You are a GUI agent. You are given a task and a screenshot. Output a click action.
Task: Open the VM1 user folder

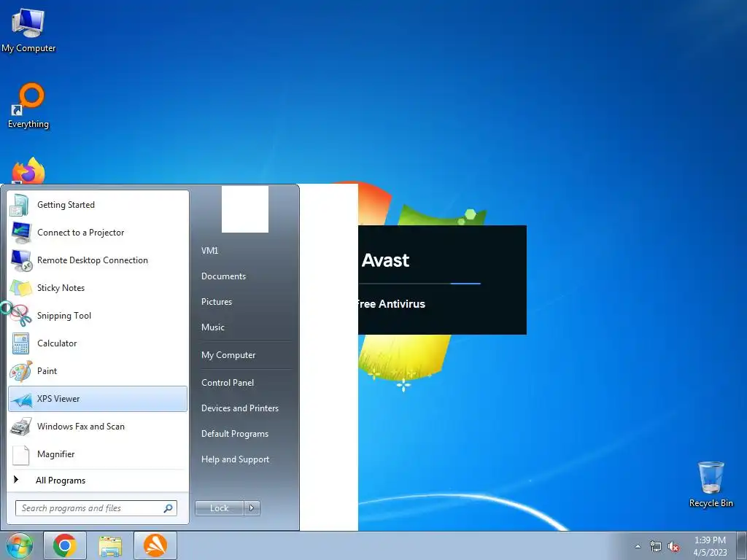pos(209,251)
